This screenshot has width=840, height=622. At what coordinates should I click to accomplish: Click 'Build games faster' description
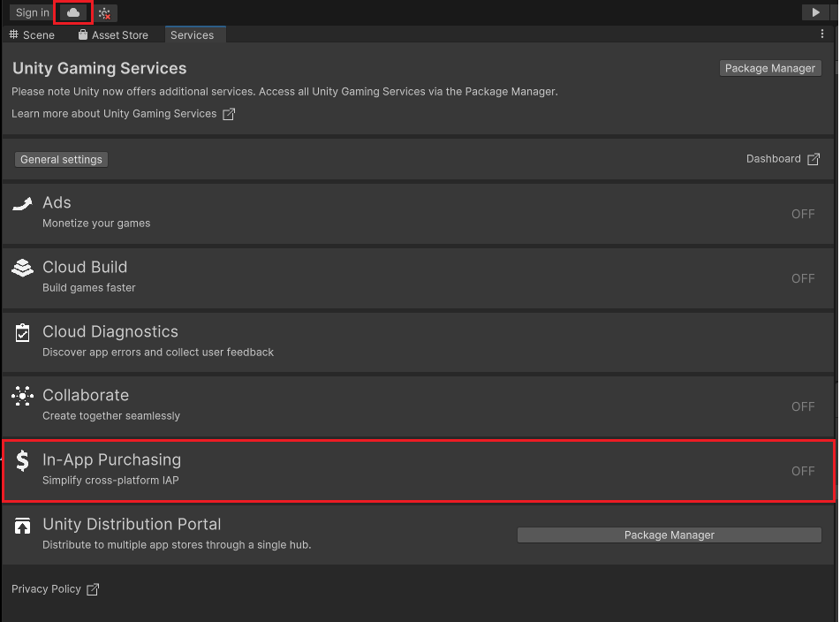[x=89, y=288]
